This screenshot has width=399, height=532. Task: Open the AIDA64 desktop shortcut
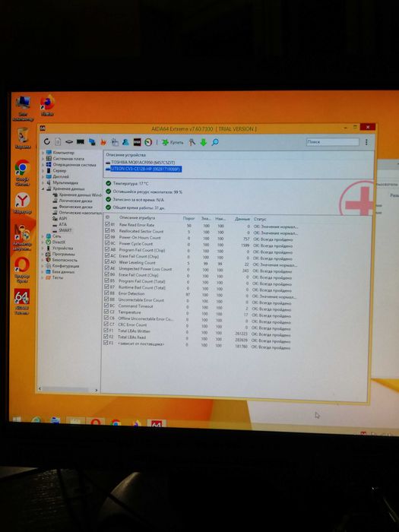coord(21,302)
